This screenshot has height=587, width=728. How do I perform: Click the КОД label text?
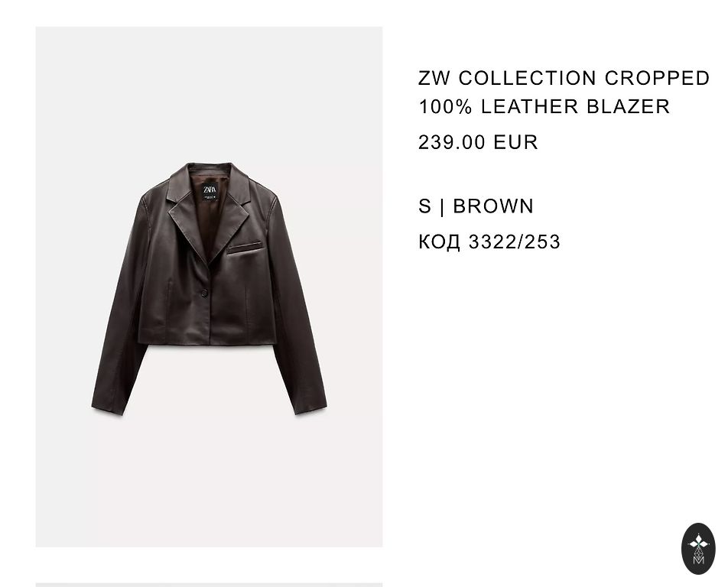click(439, 242)
